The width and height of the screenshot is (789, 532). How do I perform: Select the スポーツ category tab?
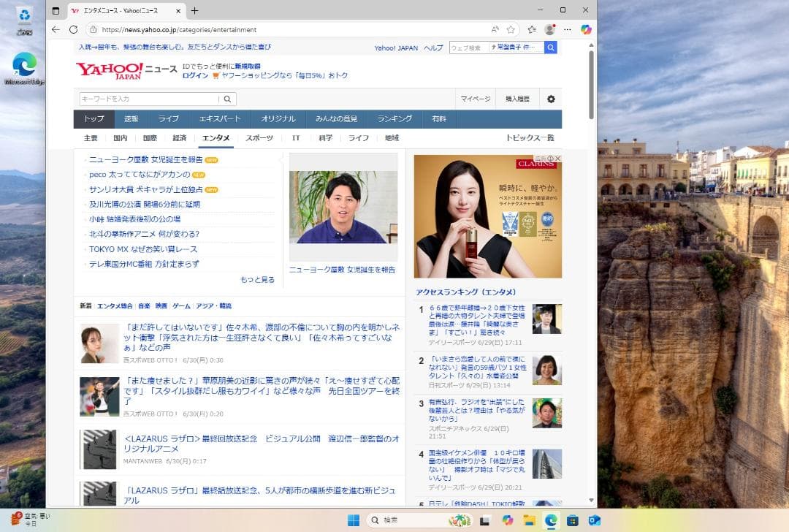[259, 138]
